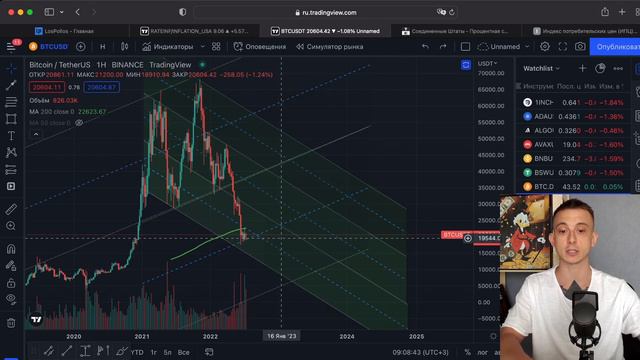
Task: Take chart snapshot with camera icon
Action: pos(580,47)
